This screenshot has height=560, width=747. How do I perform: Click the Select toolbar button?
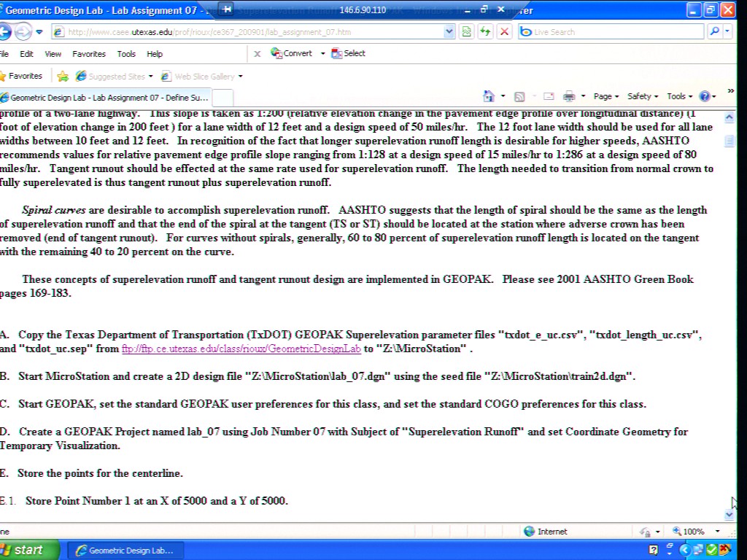pyautogui.click(x=348, y=53)
